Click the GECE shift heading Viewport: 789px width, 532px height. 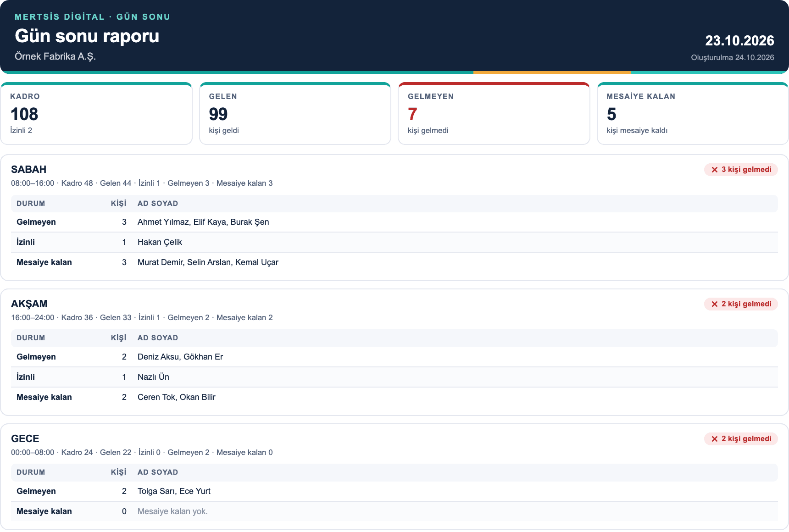point(25,438)
